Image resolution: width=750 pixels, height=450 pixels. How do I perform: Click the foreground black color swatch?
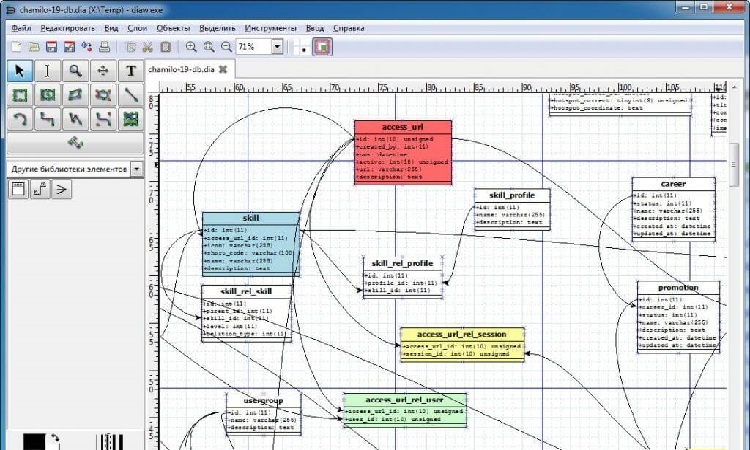coord(33,441)
